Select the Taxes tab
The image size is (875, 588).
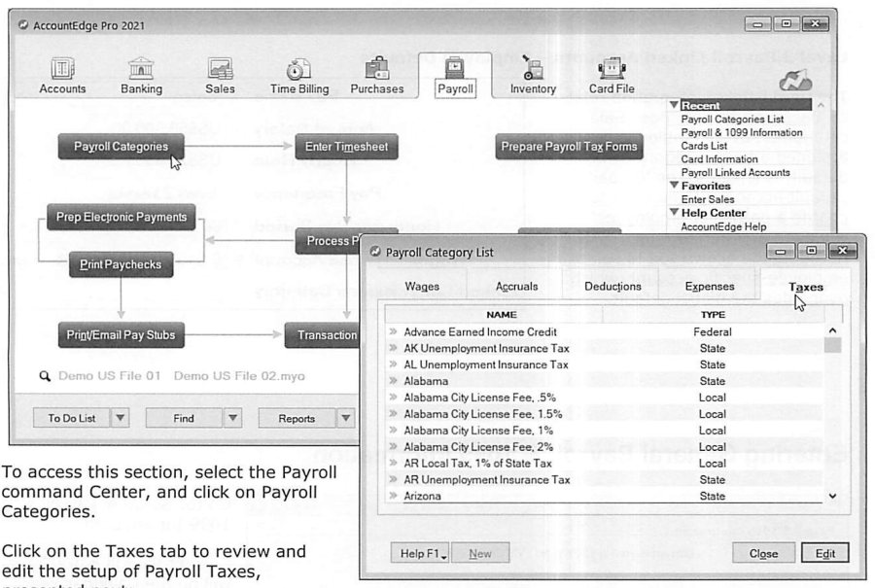pos(805,287)
